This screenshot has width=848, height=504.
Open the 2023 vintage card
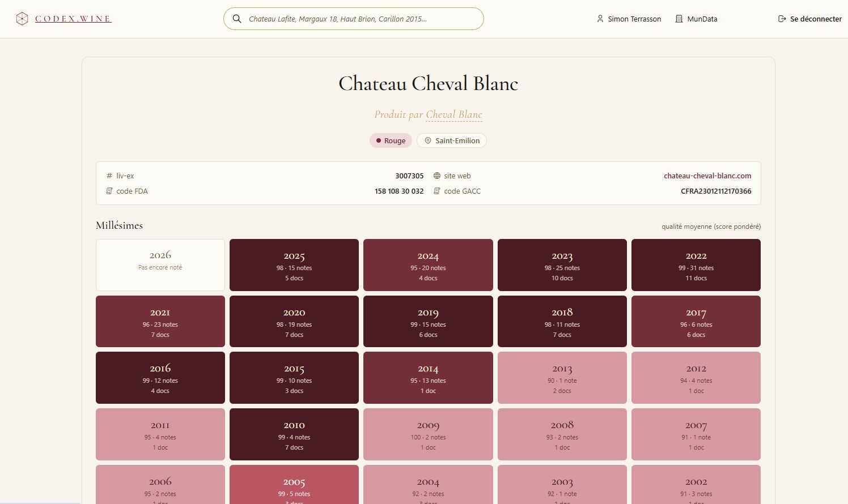[x=562, y=265]
